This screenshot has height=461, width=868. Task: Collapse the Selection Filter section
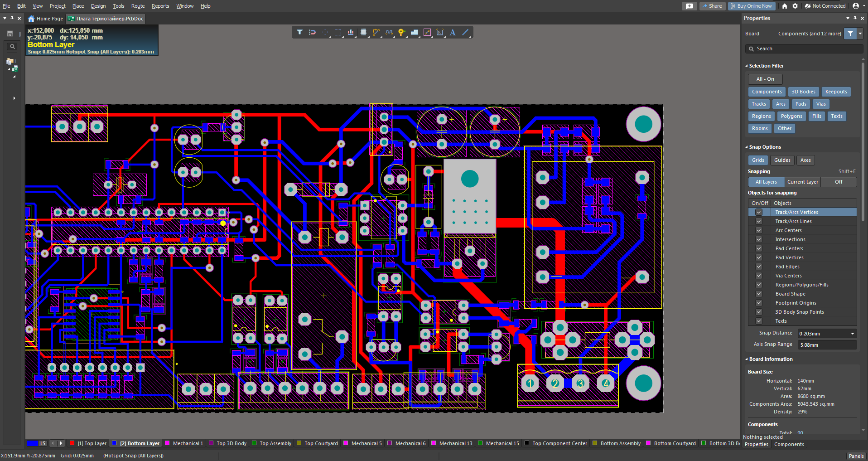tap(747, 66)
